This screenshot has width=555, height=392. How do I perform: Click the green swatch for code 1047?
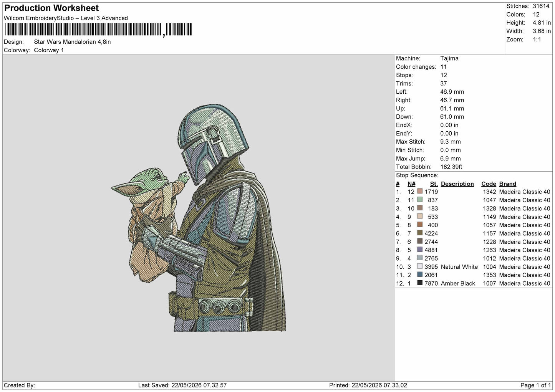420,200
